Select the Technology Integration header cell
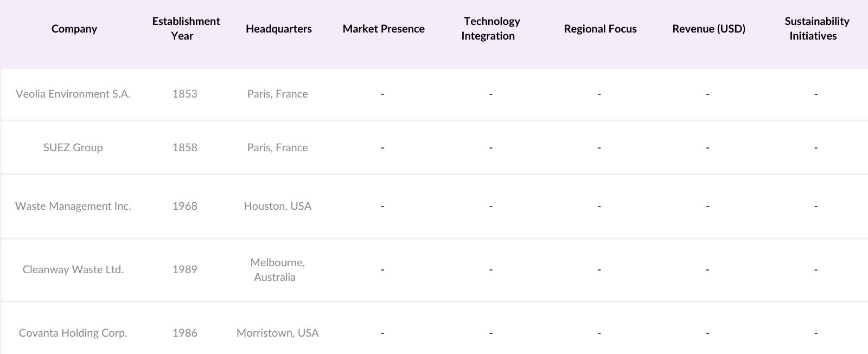The height and width of the screenshot is (354, 868). click(x=491, y=29)
